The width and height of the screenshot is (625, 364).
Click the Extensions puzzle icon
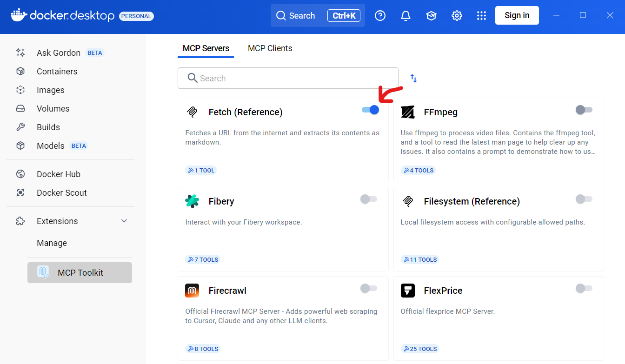click(20, 221)
